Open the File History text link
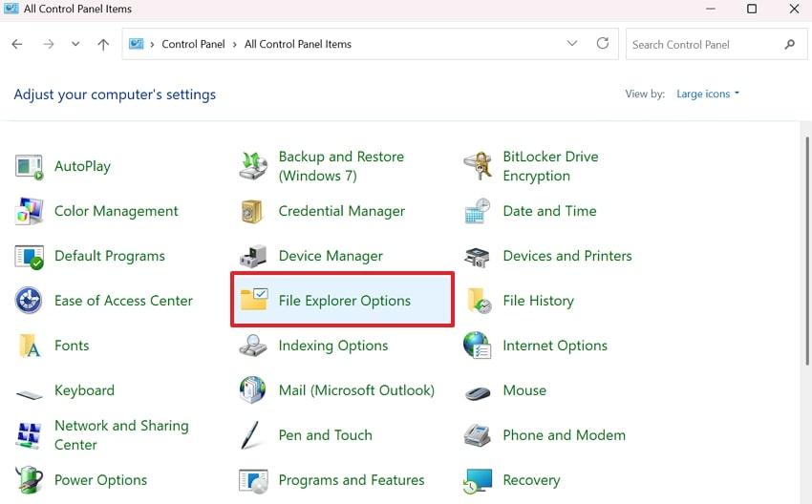This screenshot has height=504, width=812. click(x=538, y=301)
